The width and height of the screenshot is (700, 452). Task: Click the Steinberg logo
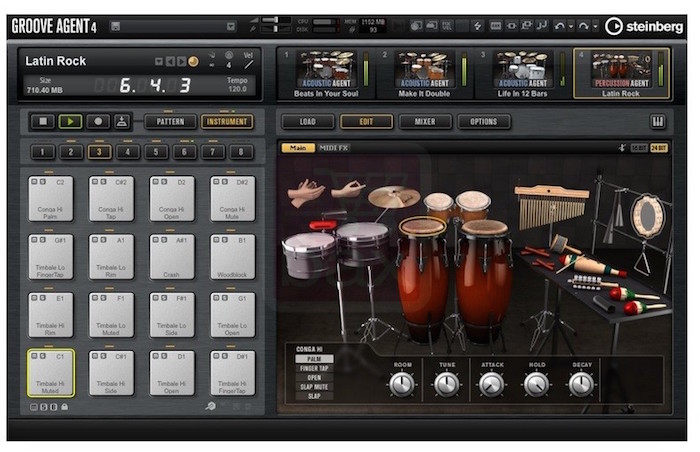[x=643, y=26]
